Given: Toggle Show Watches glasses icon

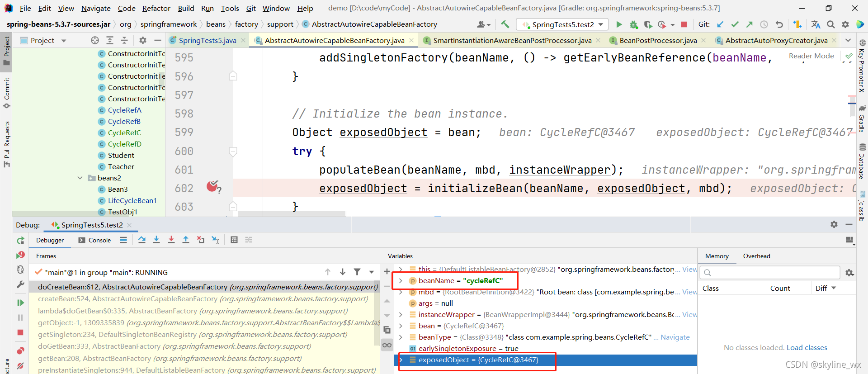Looking at the screenshot, I should (x=387, y=345).
